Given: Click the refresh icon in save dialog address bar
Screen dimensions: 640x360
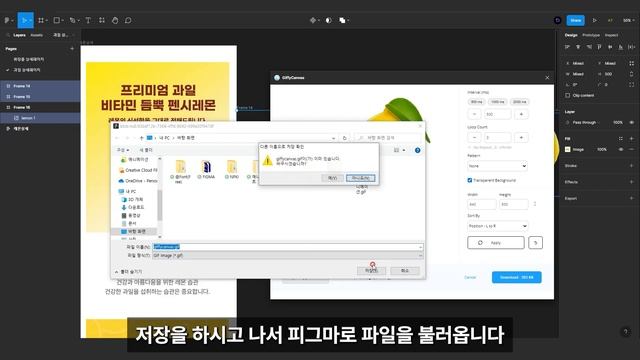Looking at the screenshot, I should click(x=344, y=138).
